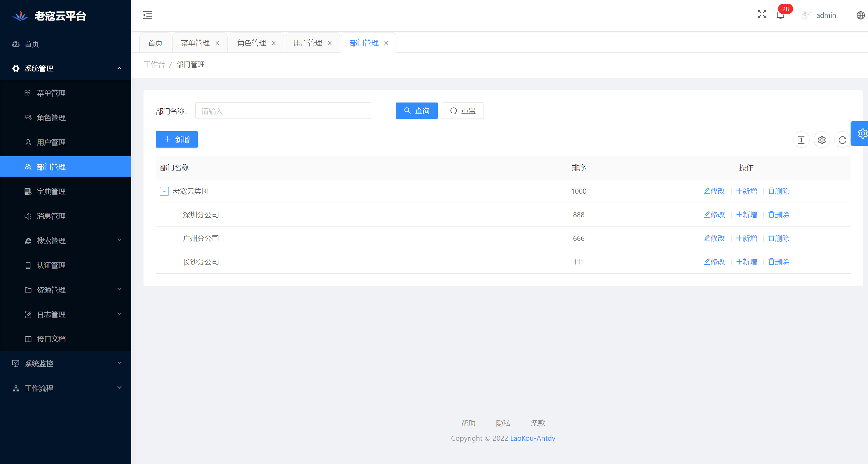The width and height of the screenshot is (868, 464).
Task: Close the 菜单管理 tab
Action: [x=217, y=43]
